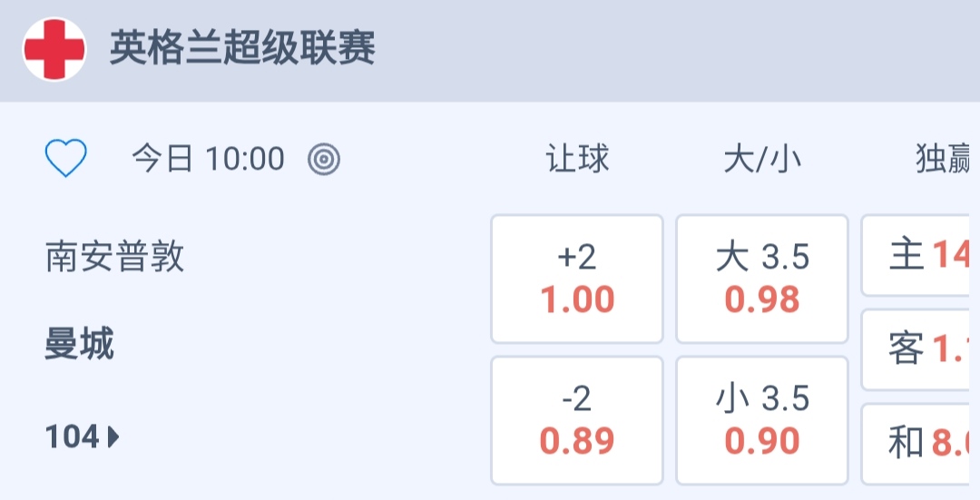Select the 大/小 column header

pos(762,160)
